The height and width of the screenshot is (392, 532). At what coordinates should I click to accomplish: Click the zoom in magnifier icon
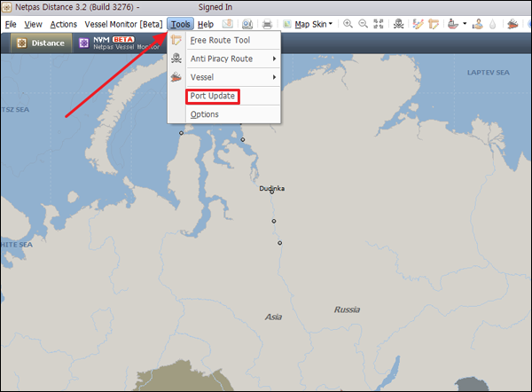348,24
